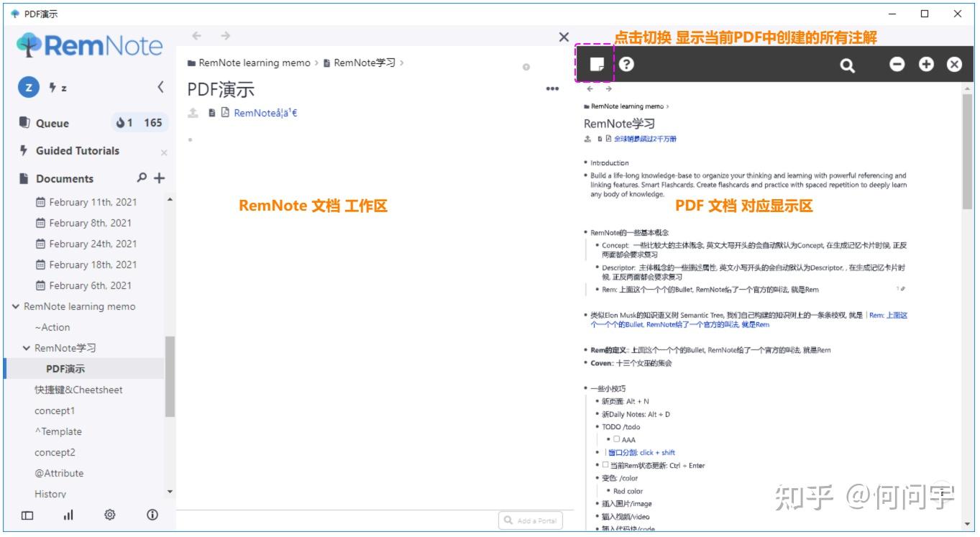
Task: Click the Add a Portal field
Action: tap(531, 520)
